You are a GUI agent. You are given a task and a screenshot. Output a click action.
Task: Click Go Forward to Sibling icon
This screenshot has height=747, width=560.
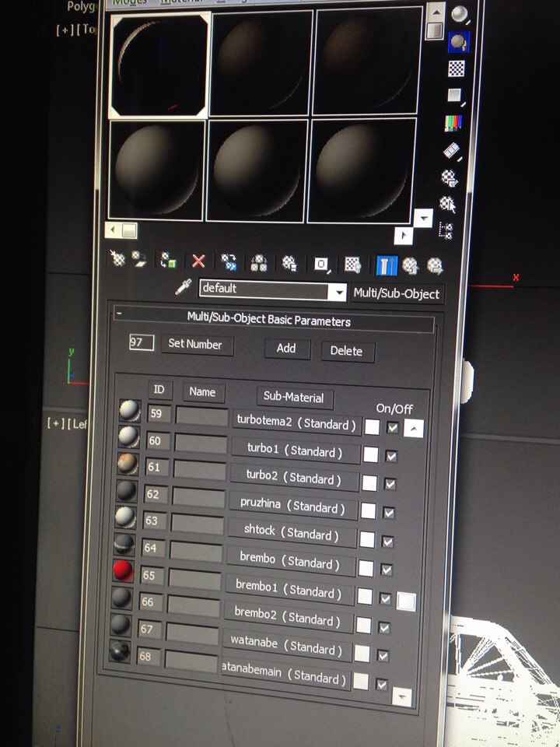434,266
